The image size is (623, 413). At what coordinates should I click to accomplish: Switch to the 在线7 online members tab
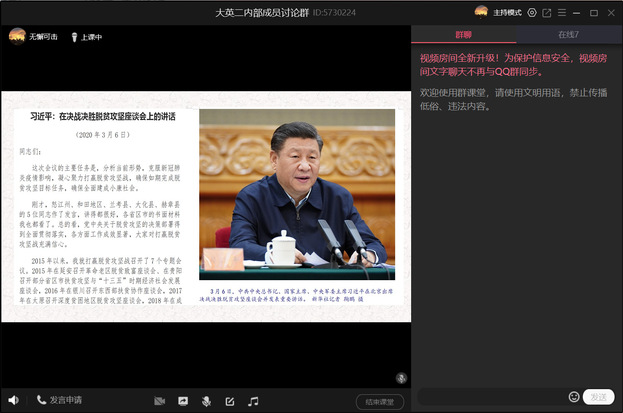[568, 36]
